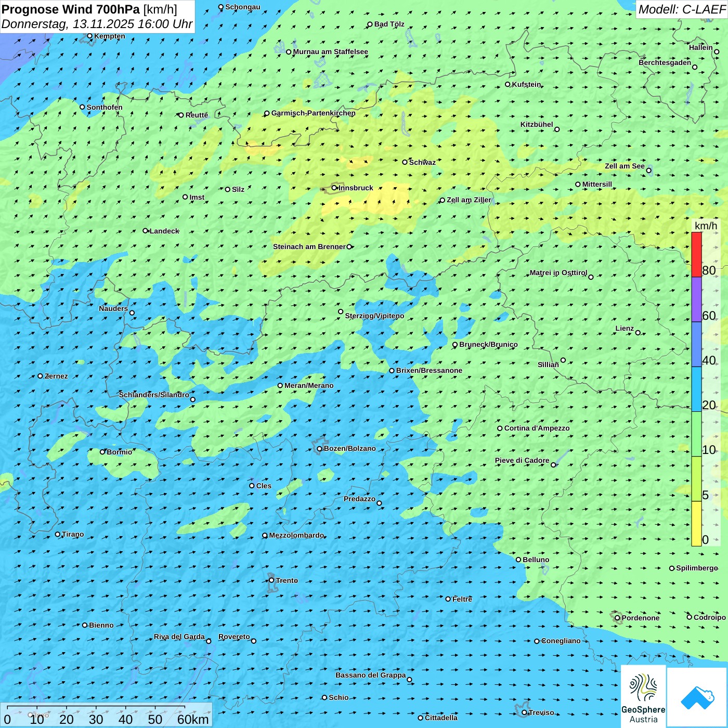Select the Belluno city marker
This screenshot has height=728, width=728.
point(518,560)
